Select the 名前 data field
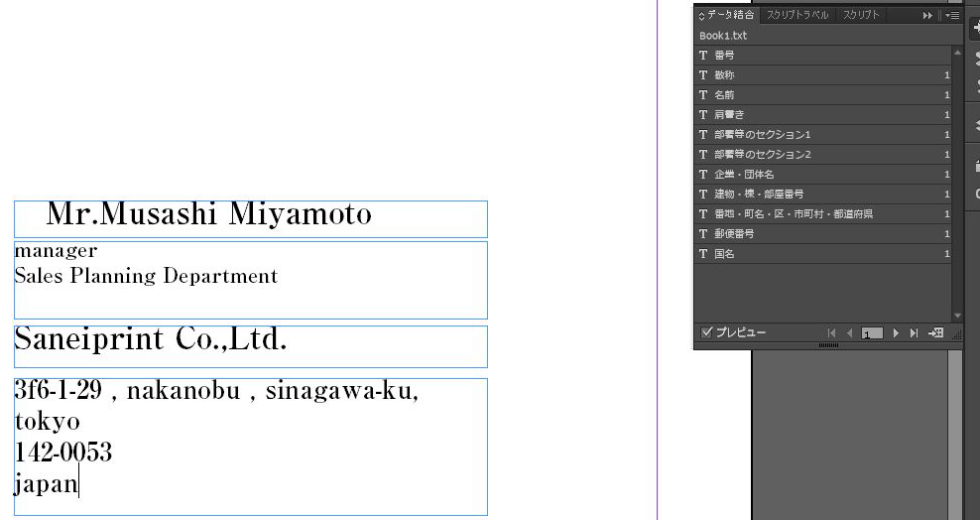Image resolution: width=980 pixels, height=520 pixels. coord(823,95)
